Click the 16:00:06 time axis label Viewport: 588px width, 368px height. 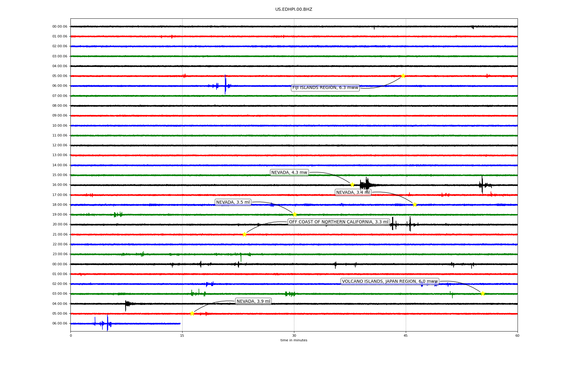(60, 185)
